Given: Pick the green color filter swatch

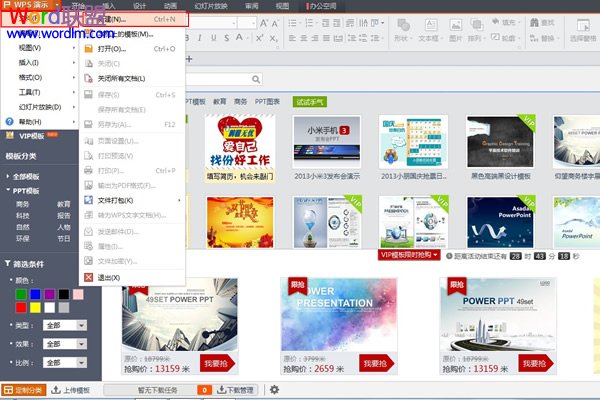Looking at the screenshot, I should pyautogui.click(x=21, y=294).
